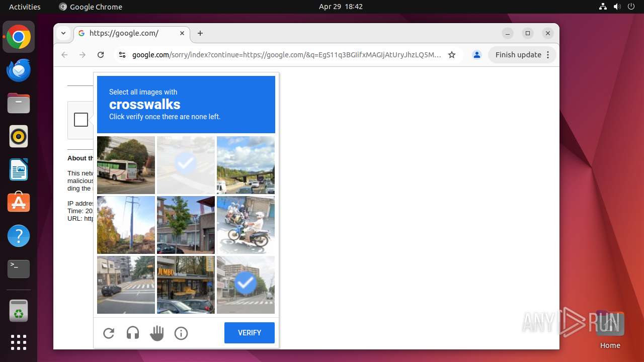Select the motorcycle riders image tile
Image resolution: width=644 pixels, height=362 pixels.
click(246, 225)
